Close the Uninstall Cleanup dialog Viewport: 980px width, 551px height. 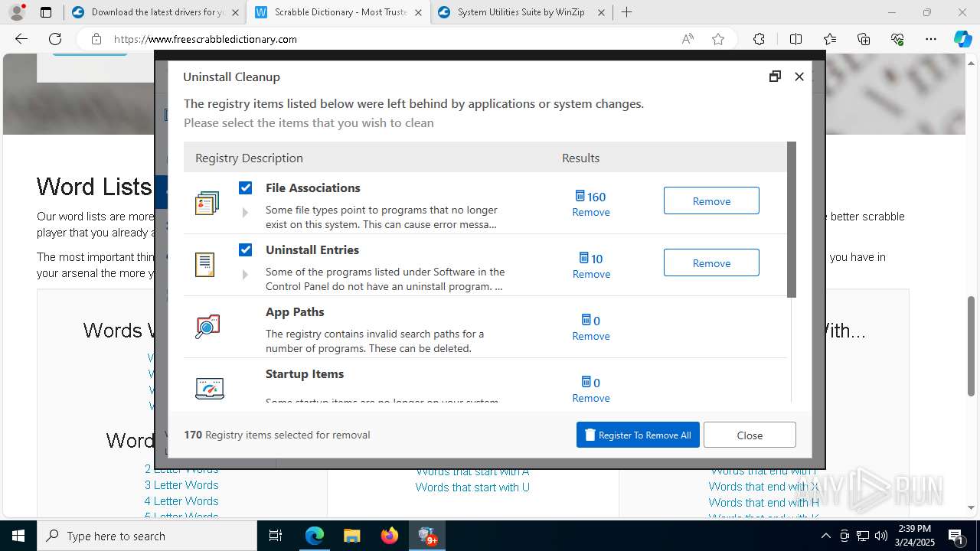799,77
